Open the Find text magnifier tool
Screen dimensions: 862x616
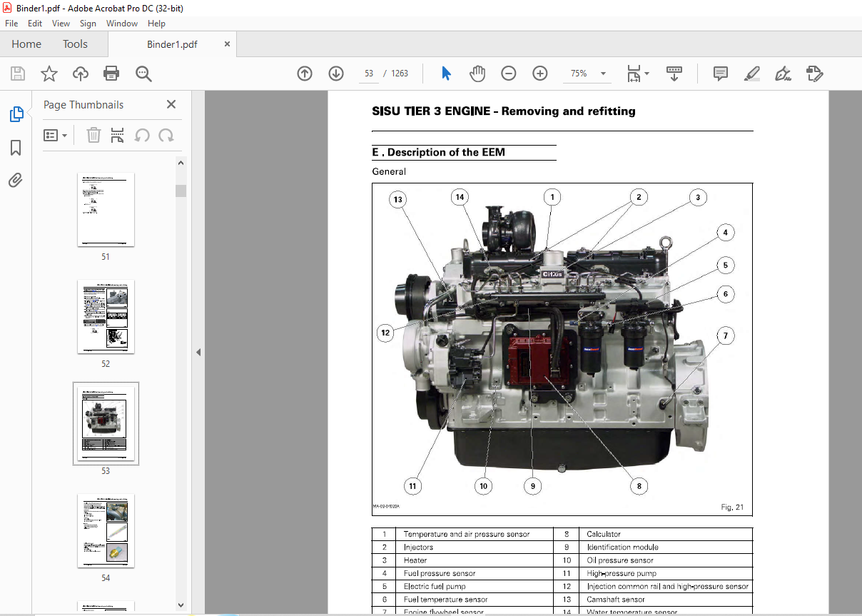(143, 74)
